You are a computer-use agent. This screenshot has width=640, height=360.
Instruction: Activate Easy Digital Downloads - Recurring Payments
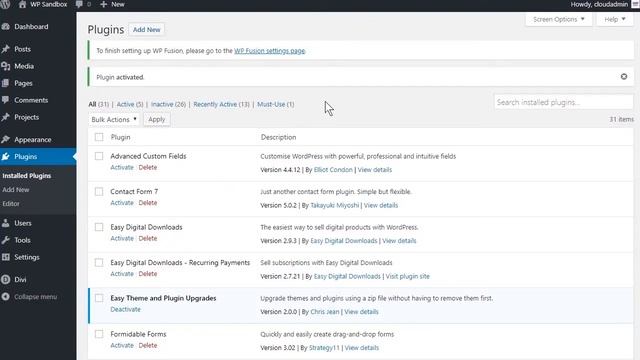(x=122, y=274)
